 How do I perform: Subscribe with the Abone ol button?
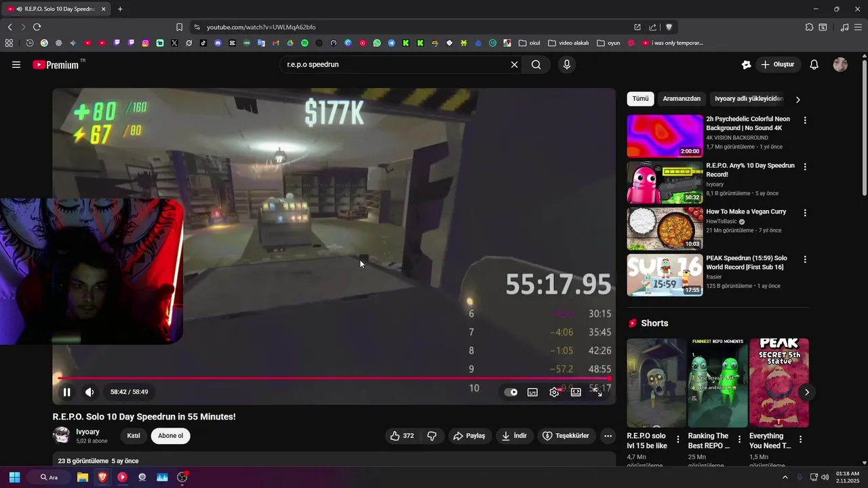tap(170, 436)
